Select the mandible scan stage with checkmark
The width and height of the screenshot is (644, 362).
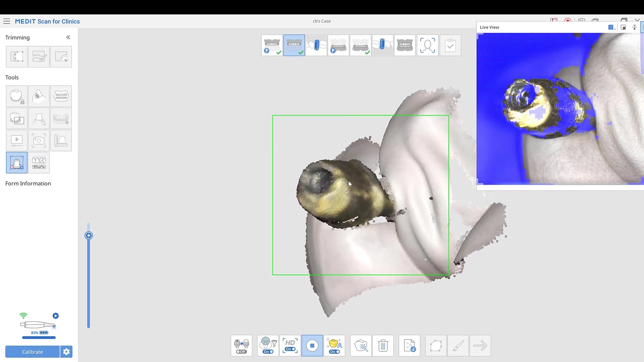tap(361, 45)
